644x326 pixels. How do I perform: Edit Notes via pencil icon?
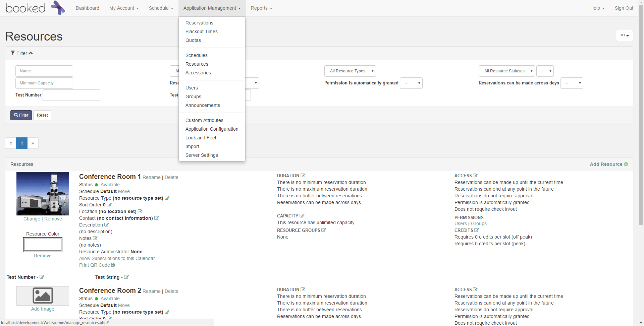click(95, 238)
